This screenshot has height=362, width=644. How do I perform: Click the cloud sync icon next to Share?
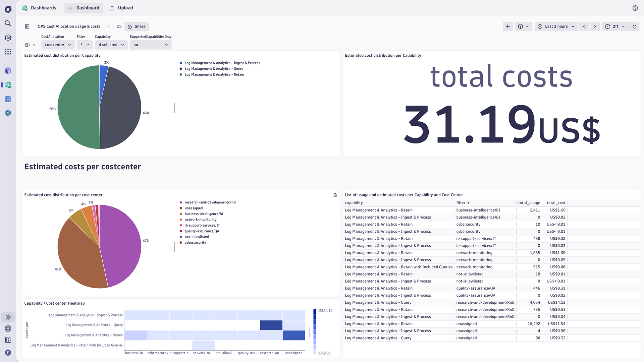119,26
